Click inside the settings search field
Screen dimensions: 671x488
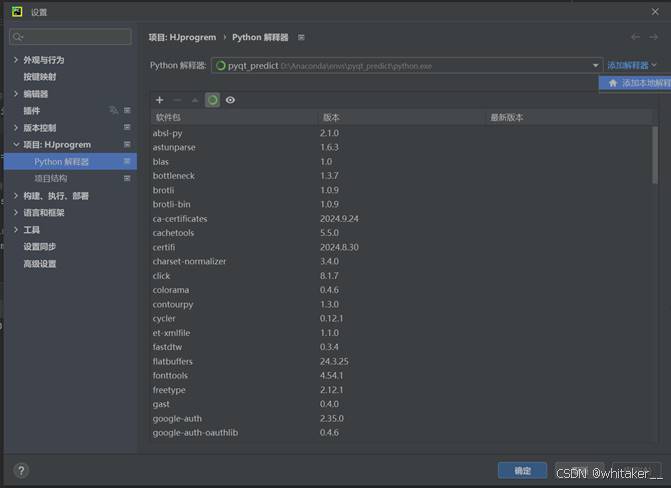click(70, 37)
